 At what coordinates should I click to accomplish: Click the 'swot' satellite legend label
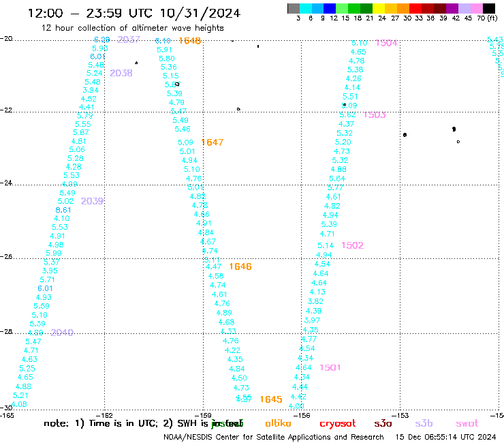click(x=467, y=424)
